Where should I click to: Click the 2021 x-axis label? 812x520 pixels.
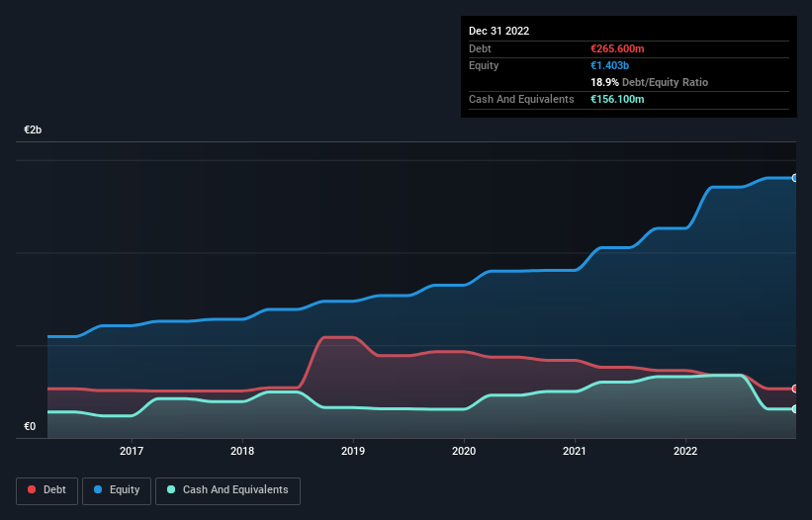click(x=575, y=451)
